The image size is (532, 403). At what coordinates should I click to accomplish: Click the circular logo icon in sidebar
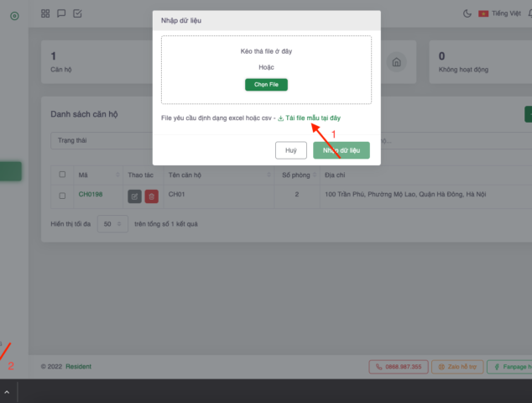(x=14, y=16)
